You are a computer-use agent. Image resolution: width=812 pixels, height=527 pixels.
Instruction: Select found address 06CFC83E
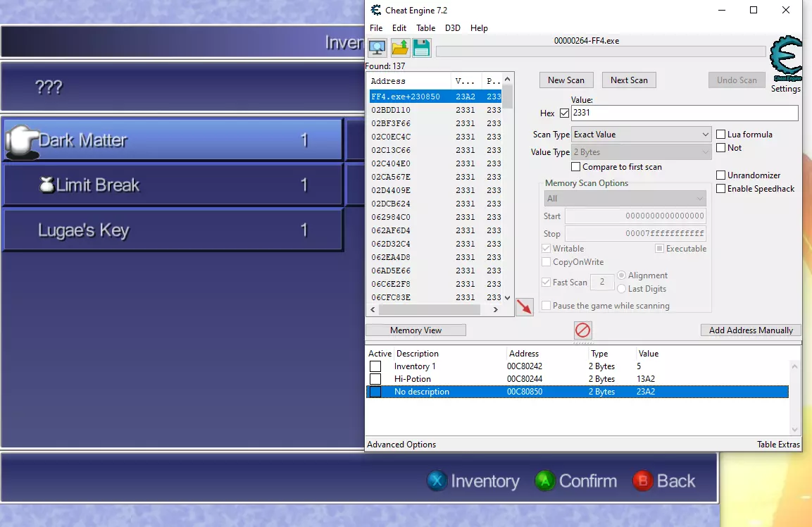click(x=435, y=297)
